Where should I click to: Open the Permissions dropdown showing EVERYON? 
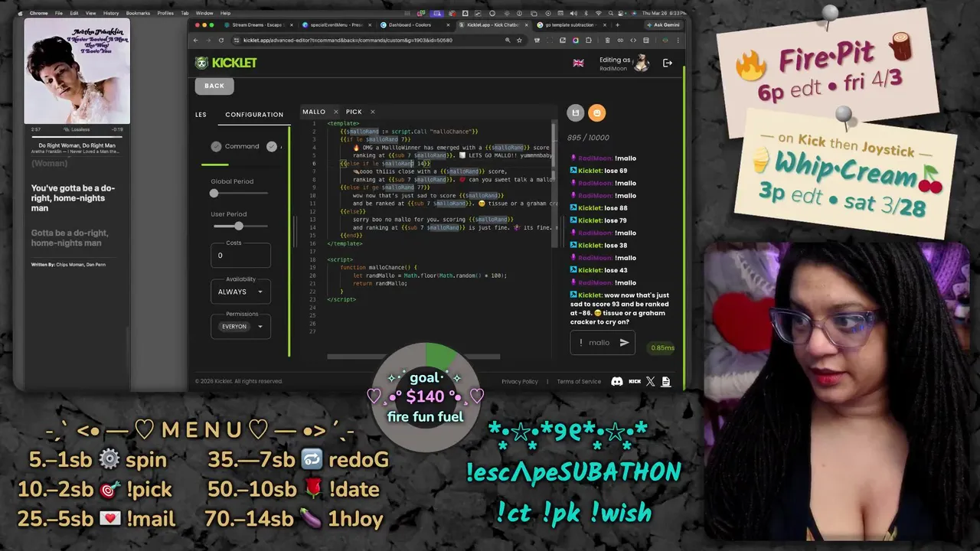pos(240,326)
